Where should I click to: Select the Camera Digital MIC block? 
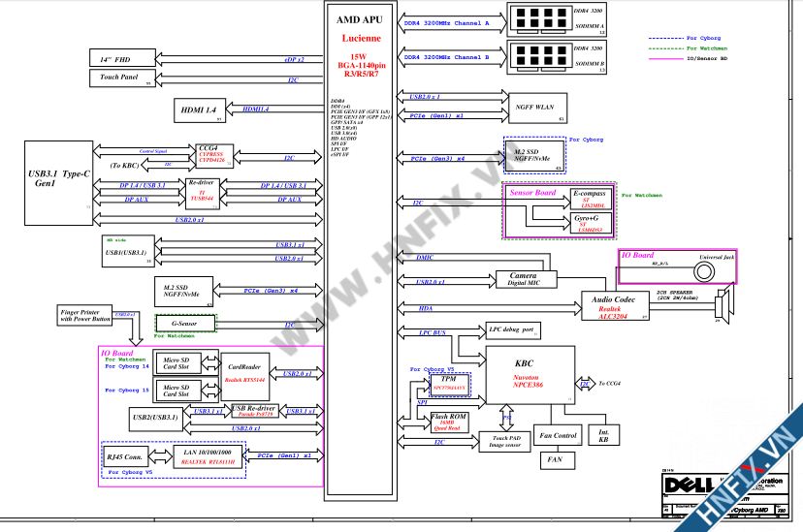click(x=526, y=279)
